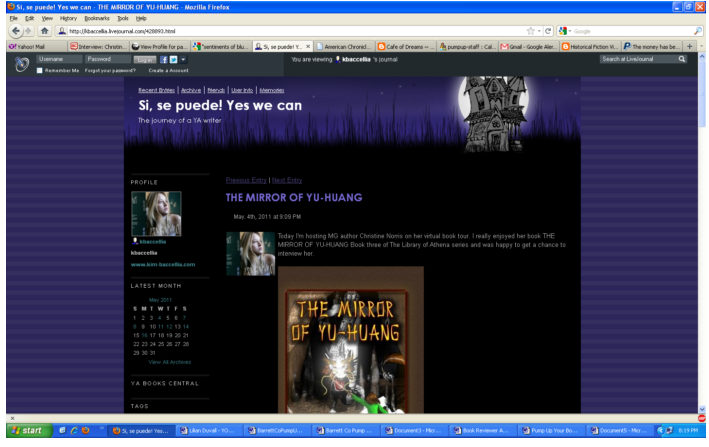Screen dimensions: 709x447
Task: Log in with the Twitter icon
Action: [x=173, y=59]
